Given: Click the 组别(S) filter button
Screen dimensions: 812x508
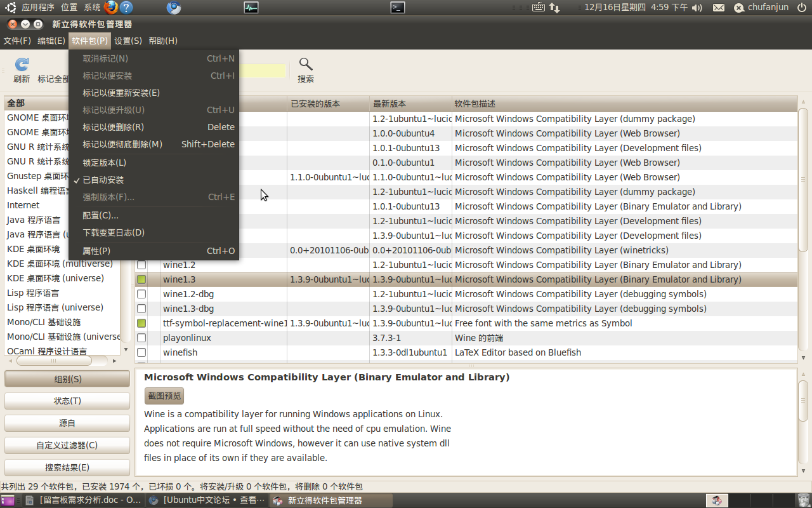Looking at the screenshot, I should [67, 379].
